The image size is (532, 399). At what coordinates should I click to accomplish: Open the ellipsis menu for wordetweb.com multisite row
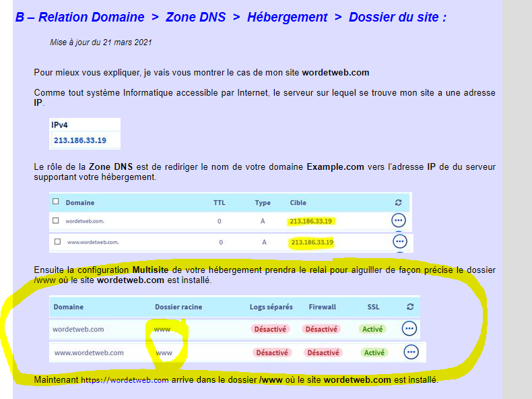tap(409, 329)
